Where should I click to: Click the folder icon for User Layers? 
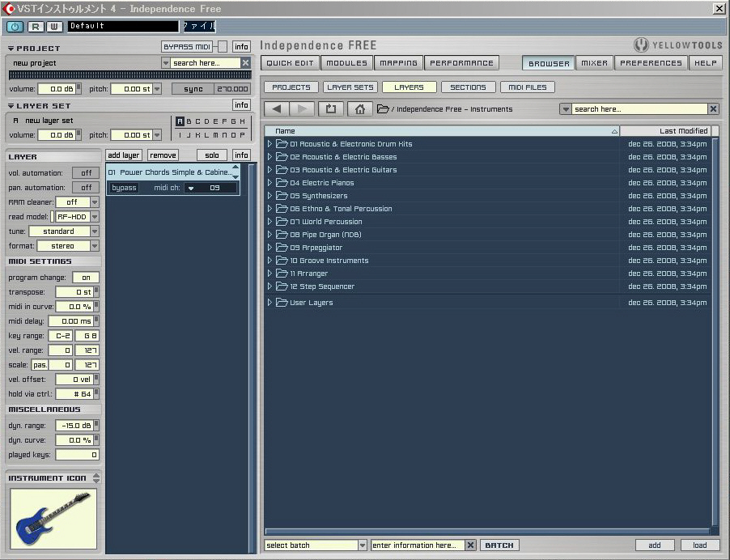[x=282, y=303]
